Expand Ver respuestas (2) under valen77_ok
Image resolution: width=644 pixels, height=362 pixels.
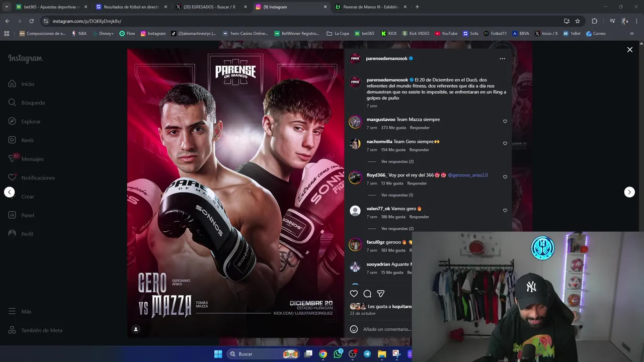pos(397,229)
